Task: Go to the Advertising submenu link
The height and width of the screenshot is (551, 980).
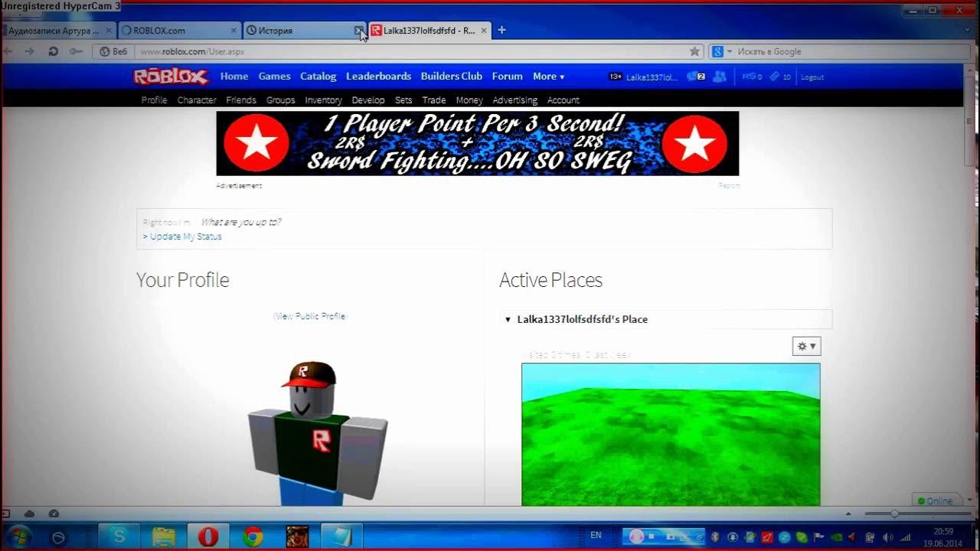Action: (515, 100)
